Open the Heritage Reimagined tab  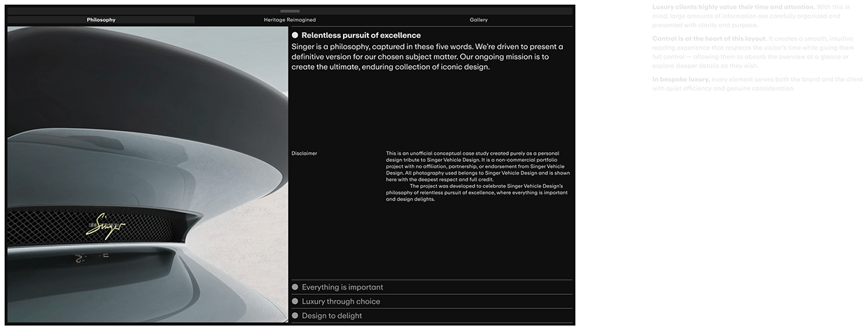pyautogui.click(x=290, y=20)
